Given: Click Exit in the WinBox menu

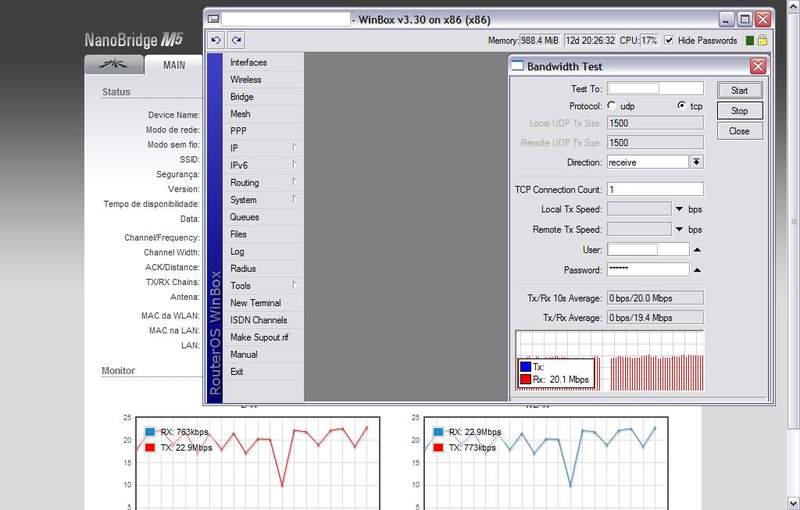Looking at the screenshot, I should click(263, 372).
